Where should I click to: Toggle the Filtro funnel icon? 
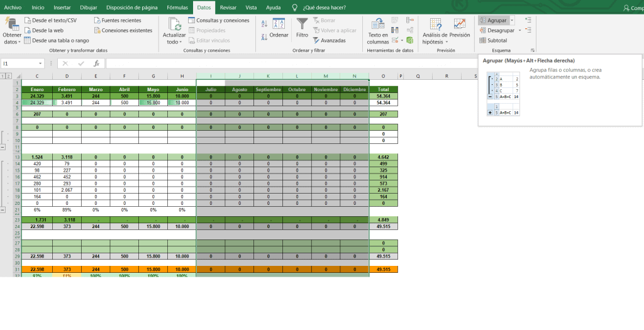(302, 23)
